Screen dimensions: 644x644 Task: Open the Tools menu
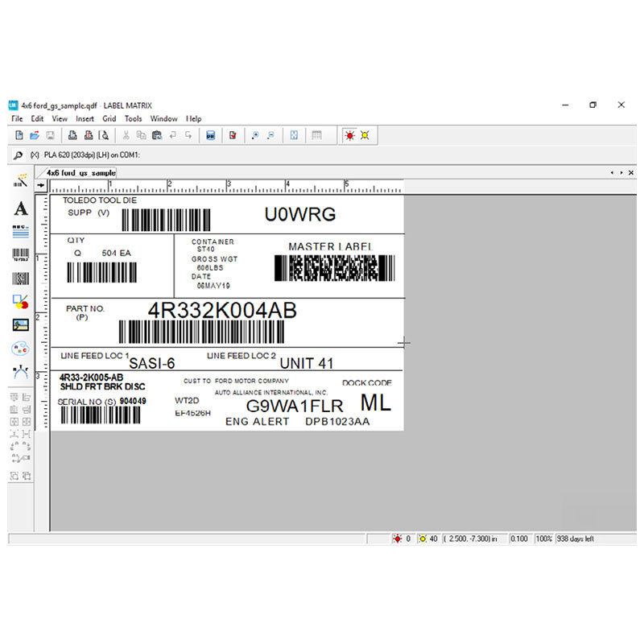134,118
